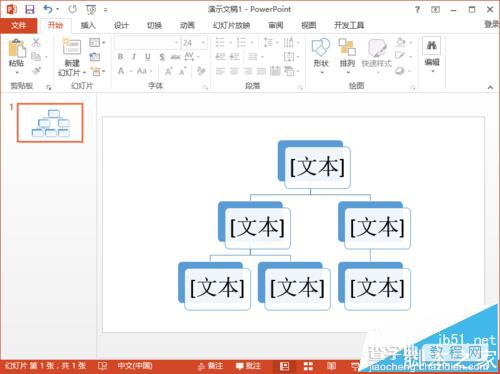
Task: Click the slide Layout icon
Action: coord(95,43)
